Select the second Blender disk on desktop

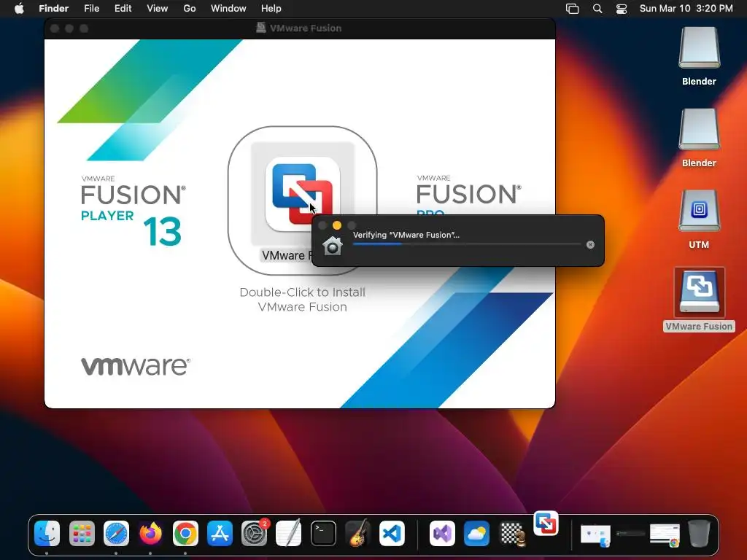click(699, 130)
